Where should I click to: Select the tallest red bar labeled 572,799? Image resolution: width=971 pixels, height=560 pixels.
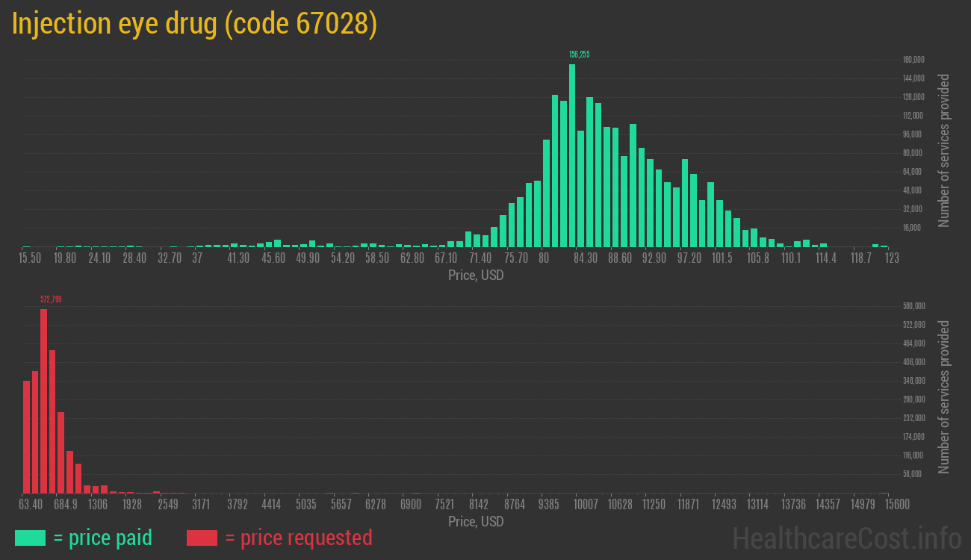pyautogui.click(x=43, y=401)
